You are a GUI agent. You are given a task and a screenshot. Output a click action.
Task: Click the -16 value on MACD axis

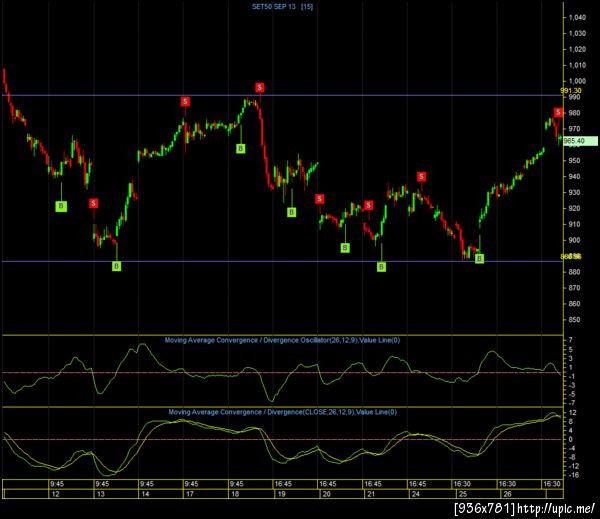pyautogui.click(x=573, y=475)
